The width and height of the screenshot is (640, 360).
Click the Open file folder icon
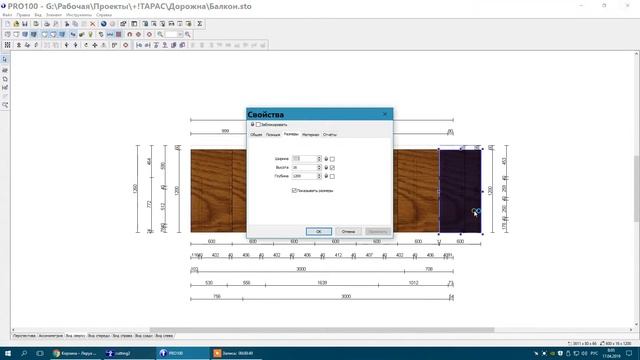pyautogui.click(x=16, y=24)
